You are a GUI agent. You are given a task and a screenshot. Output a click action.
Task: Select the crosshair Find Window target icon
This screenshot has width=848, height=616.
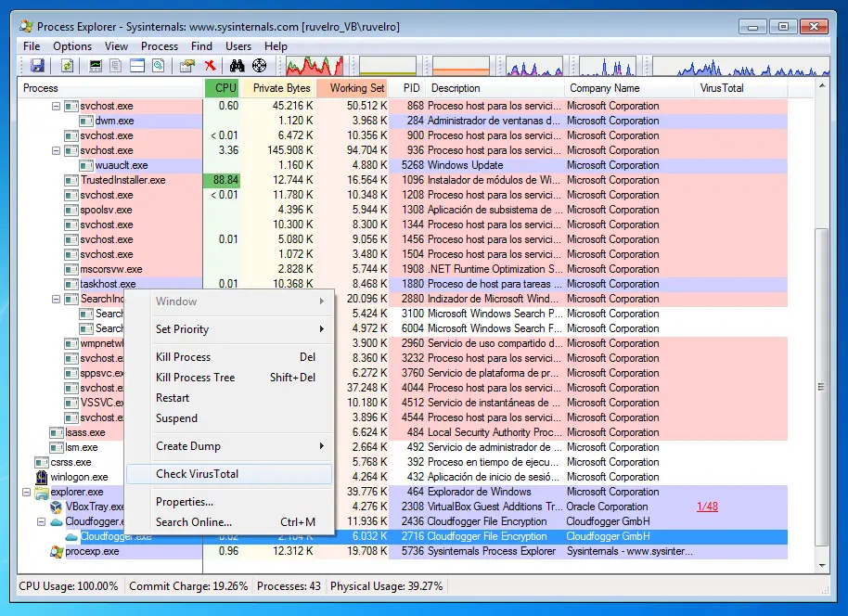260,66
